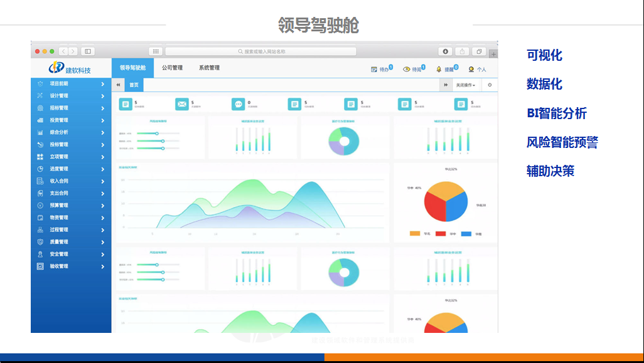Click the slide title 领导驾驶舱
644x363 pixels.
(x=318, y=25)
